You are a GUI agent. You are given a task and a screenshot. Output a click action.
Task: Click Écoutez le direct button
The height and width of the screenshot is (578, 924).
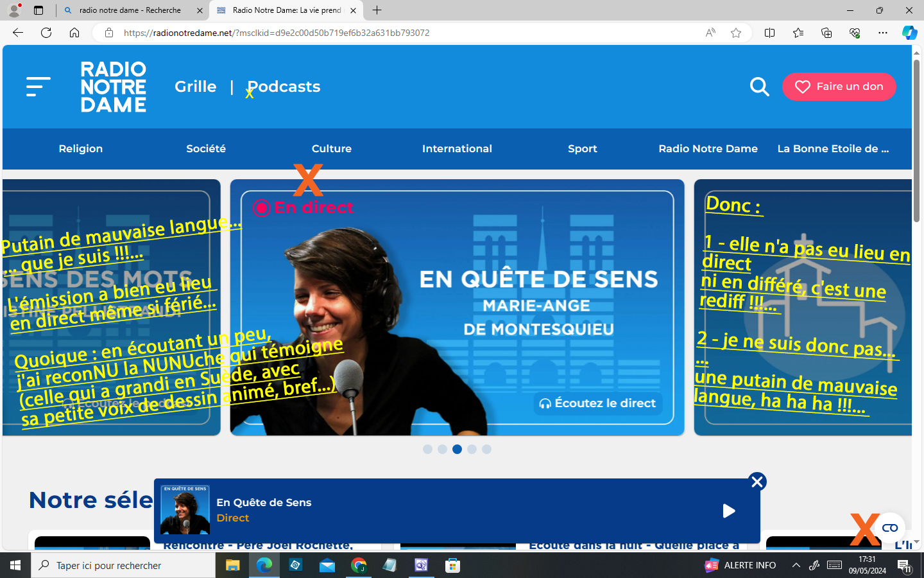[x=598, y=403]
